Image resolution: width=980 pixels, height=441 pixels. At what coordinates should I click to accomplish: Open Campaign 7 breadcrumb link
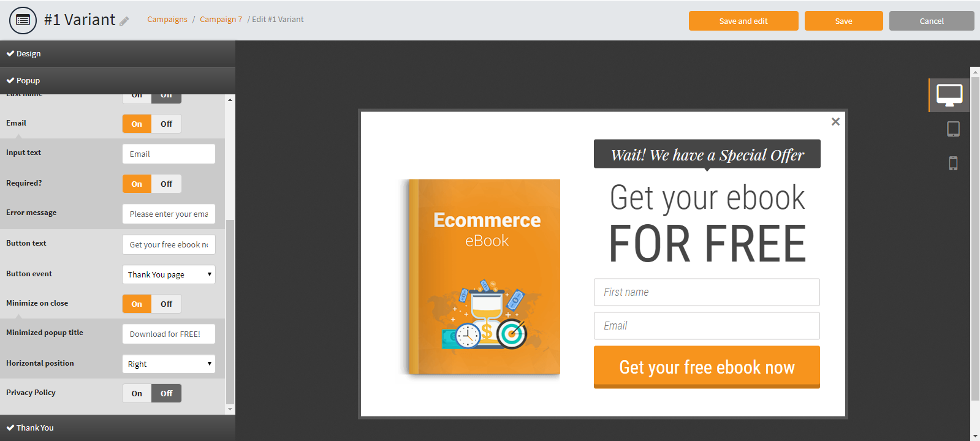click(221, 20)
